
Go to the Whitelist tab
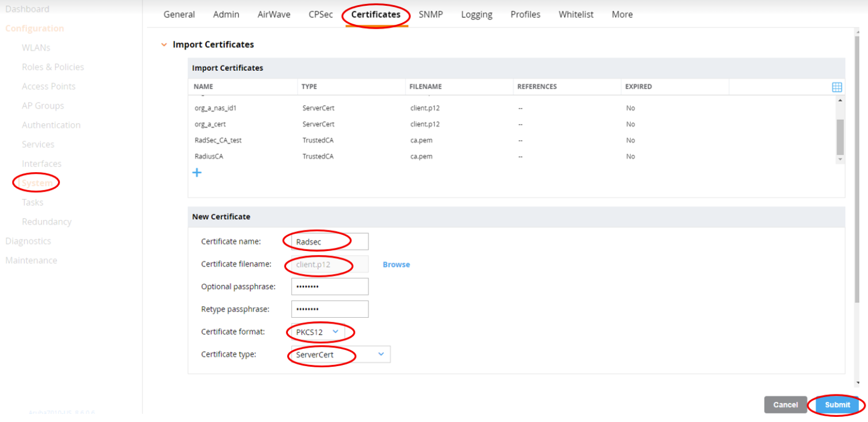pyautogui.click(x=576, y=14)
